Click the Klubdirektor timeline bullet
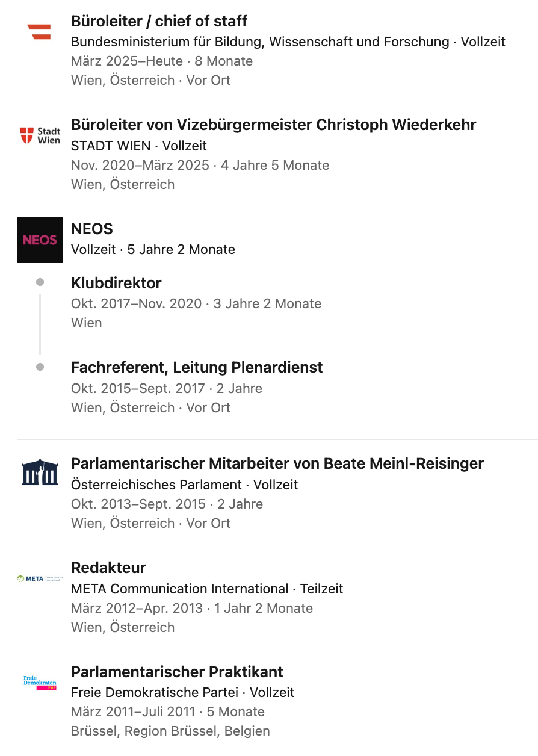This screenshot has height=756, width=538. point(40,282)
